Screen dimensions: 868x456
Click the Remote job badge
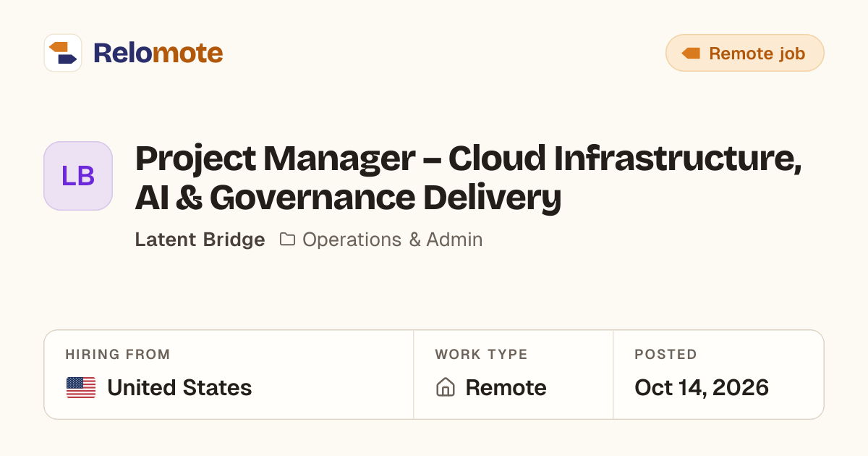744,53
